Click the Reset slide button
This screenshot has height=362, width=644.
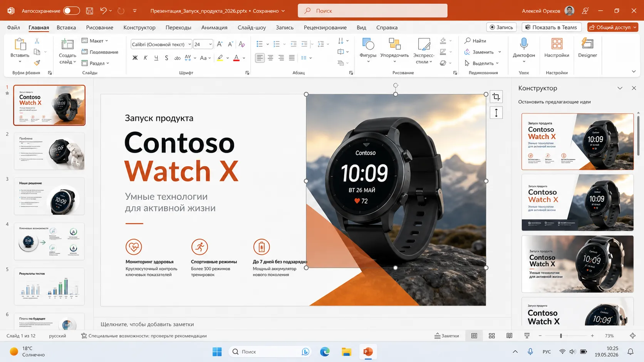(100, 52)
